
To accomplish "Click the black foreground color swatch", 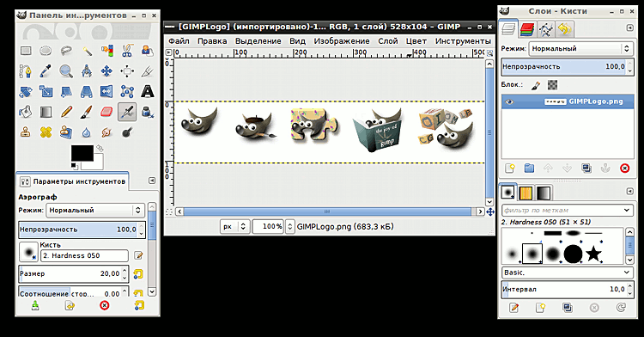I will pyautogui.click(x=82, y=153).
